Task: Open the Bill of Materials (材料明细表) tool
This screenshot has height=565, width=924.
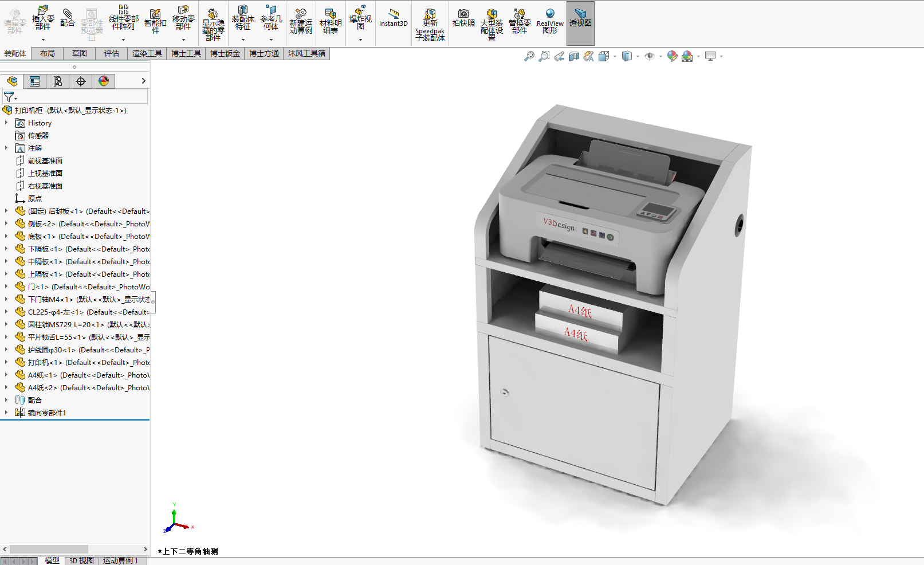Action: pos(331,21)
